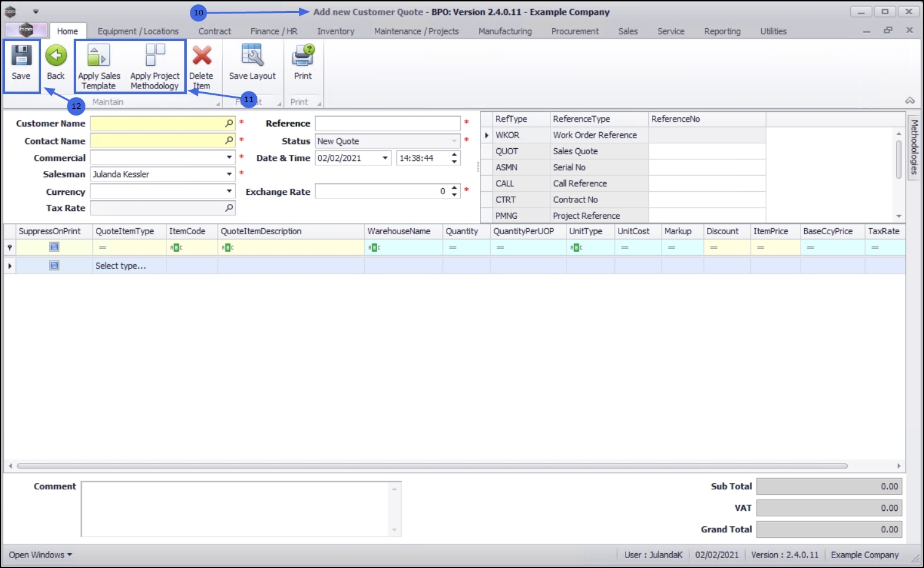Click the Save floppy disk icon
This screenshot has height=568, width=924.
(21, 55)
